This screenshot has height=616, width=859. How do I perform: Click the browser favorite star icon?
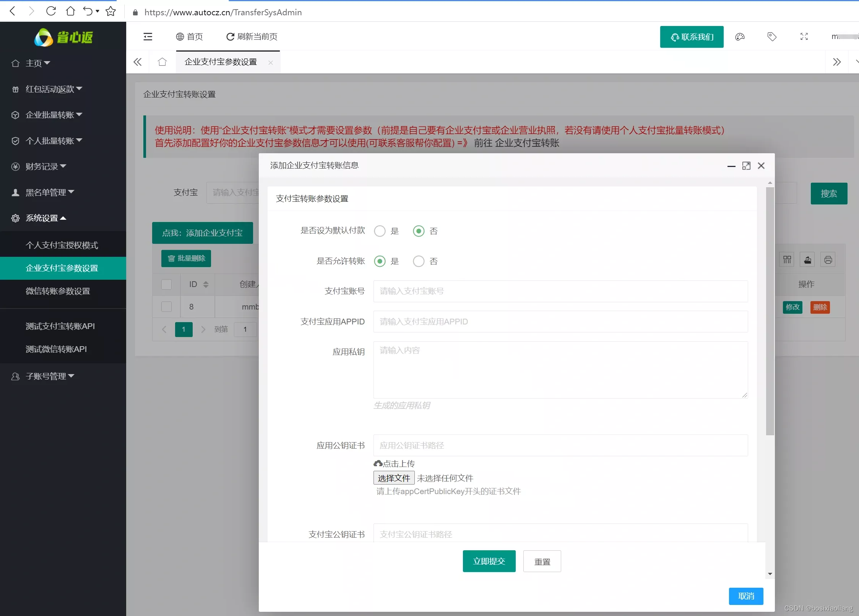tap(110, 11)
